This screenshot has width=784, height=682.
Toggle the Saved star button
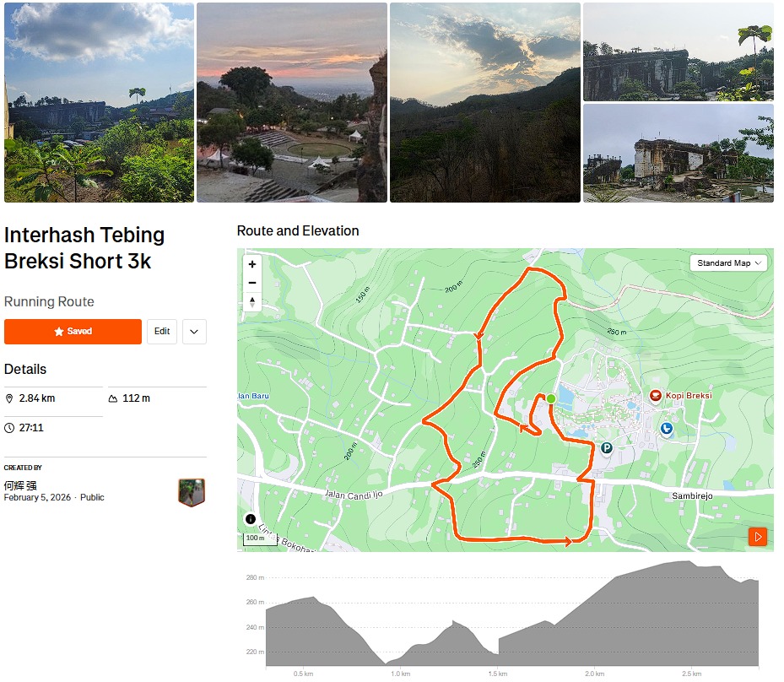coord(73,332)
